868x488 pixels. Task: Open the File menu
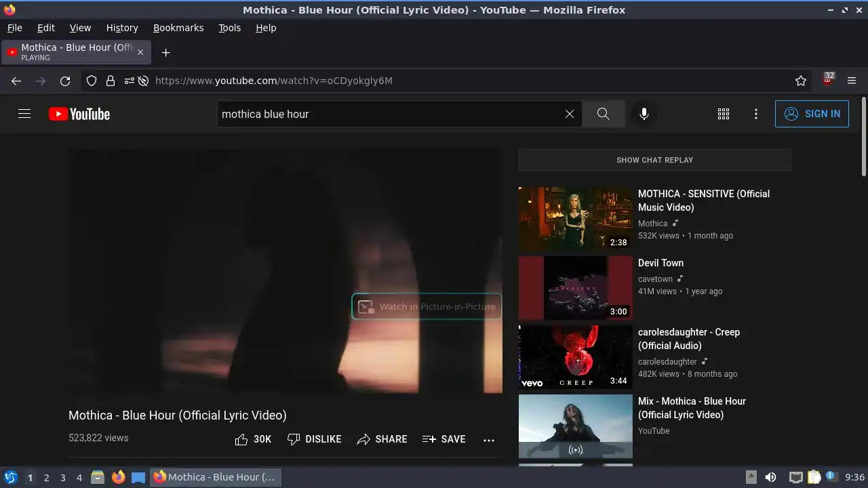click(14, 28)
